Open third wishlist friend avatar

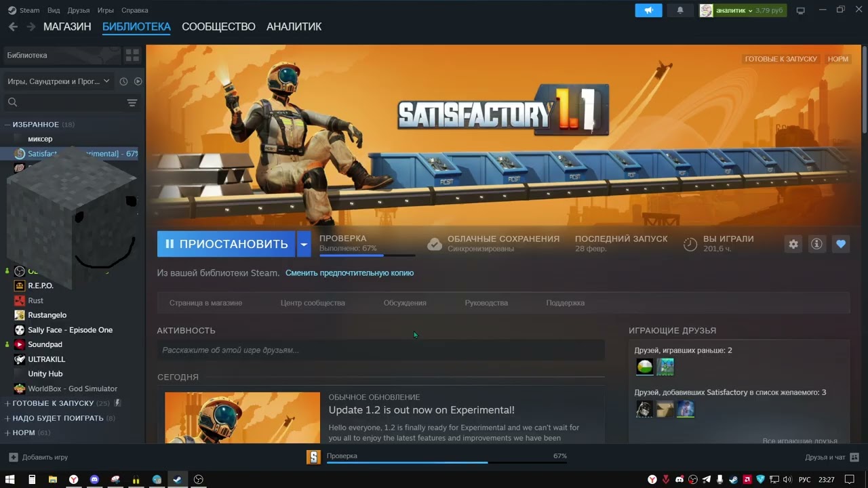[x=686, y=409]
